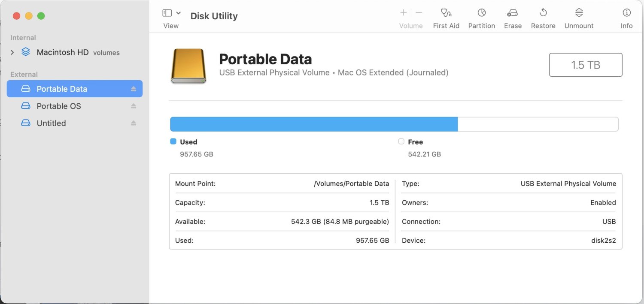Unmount the selected volume
Screen dimensions: 644x304
578,17
